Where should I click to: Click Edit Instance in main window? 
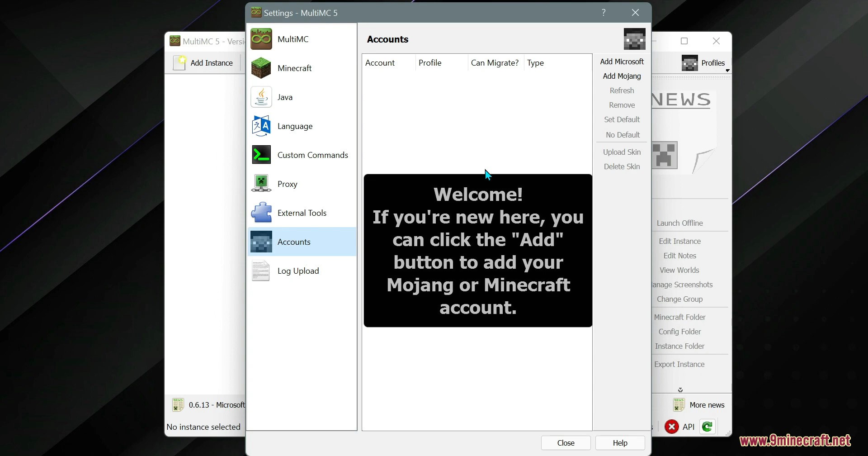(x=679, y=241)
